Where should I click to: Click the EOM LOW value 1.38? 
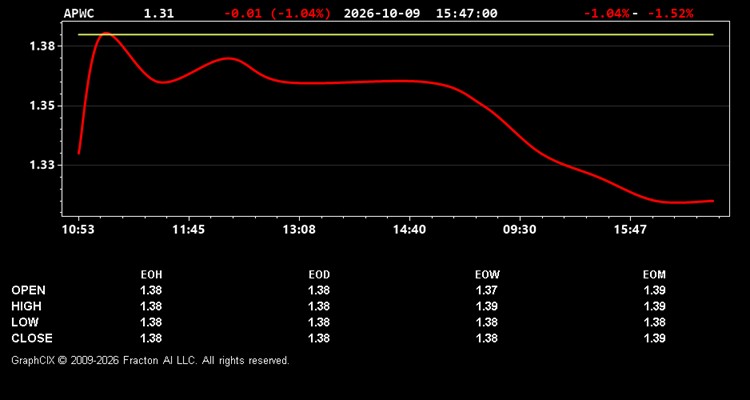click(x=654, y=322)
